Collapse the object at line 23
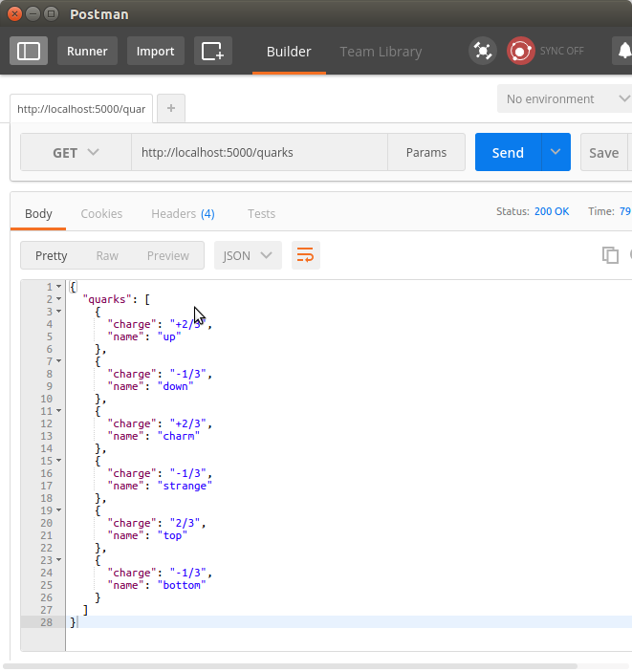The width and height of the screenshot is (632, 672). coord(59,560)
